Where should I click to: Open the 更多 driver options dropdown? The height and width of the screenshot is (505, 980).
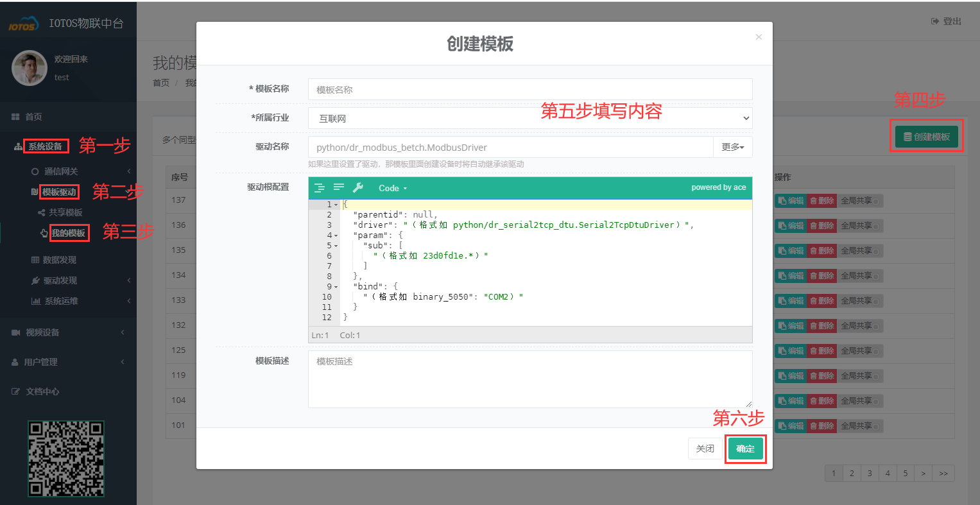tap(732, 146)
